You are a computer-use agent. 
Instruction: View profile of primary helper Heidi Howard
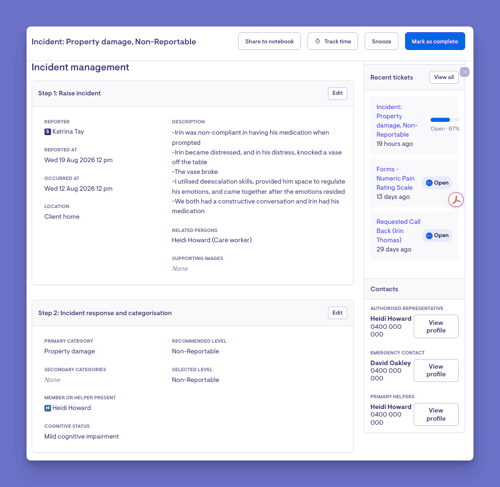pos(436,414)
